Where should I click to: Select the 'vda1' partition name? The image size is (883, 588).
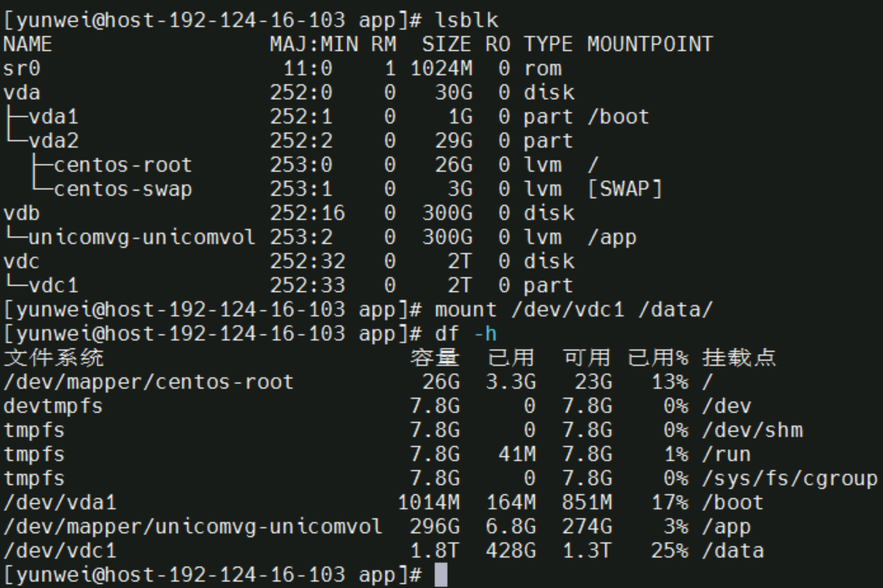pos(53,117)
